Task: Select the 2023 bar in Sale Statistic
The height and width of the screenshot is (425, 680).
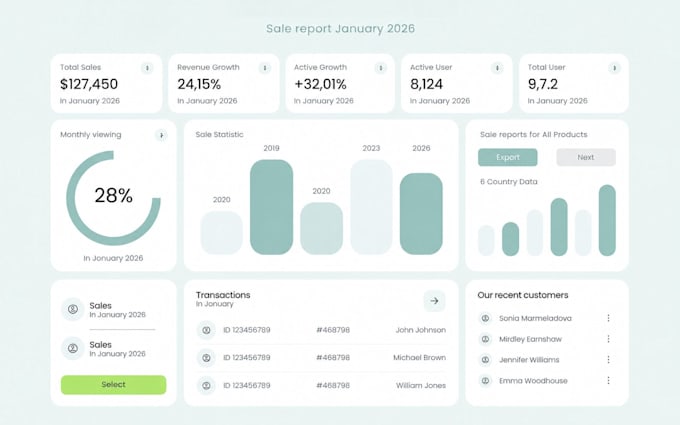Action: 371,207
